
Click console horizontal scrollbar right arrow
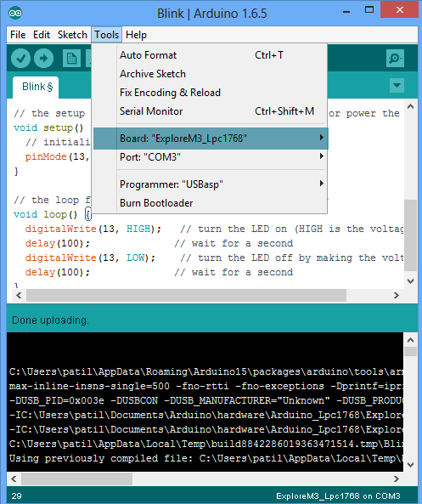(x=397, y=479)
